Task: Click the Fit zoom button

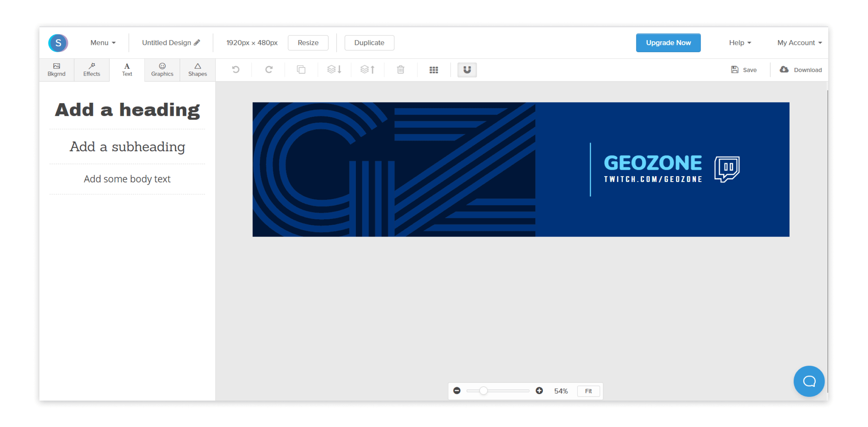Action: click(x=588, y=391)
